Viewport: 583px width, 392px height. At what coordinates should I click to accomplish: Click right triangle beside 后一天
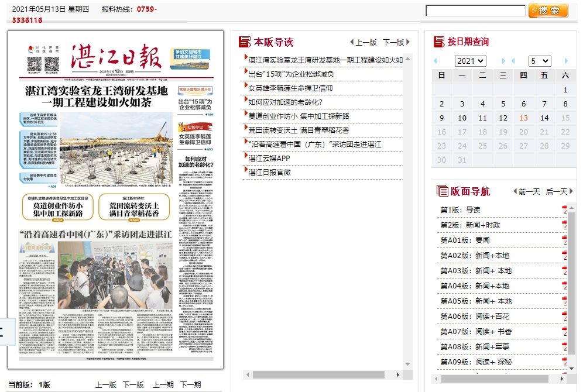(x=571, y=191)
